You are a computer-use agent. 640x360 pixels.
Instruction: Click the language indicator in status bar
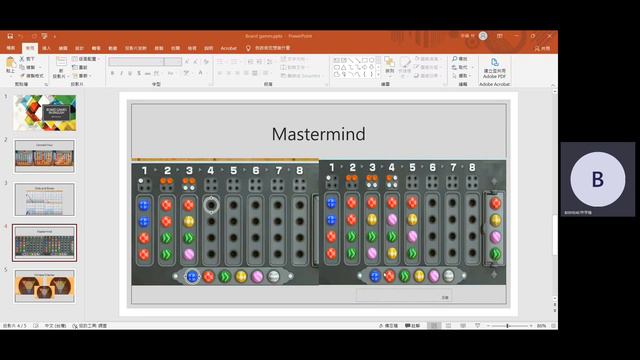55,326
